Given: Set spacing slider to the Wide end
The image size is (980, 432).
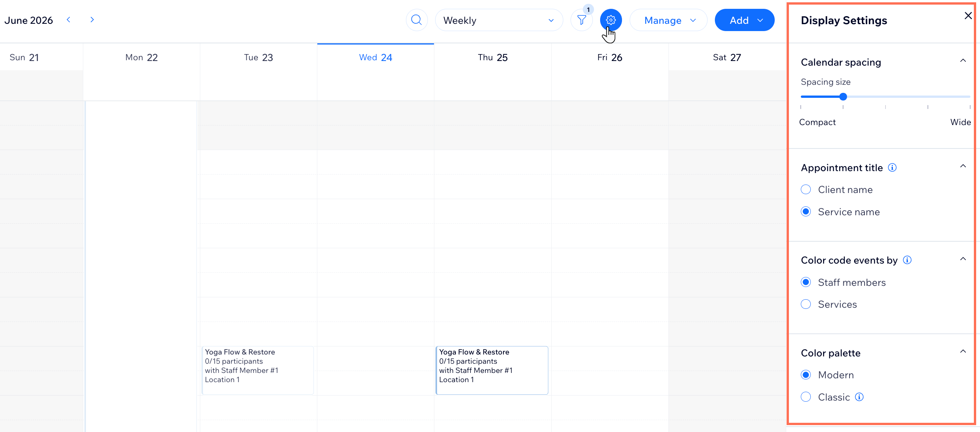Looking at the screenshot, I should coord(970,97).
